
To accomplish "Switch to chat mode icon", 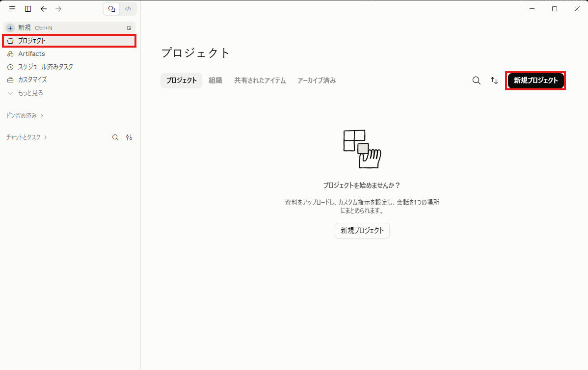I will [111, 9].
